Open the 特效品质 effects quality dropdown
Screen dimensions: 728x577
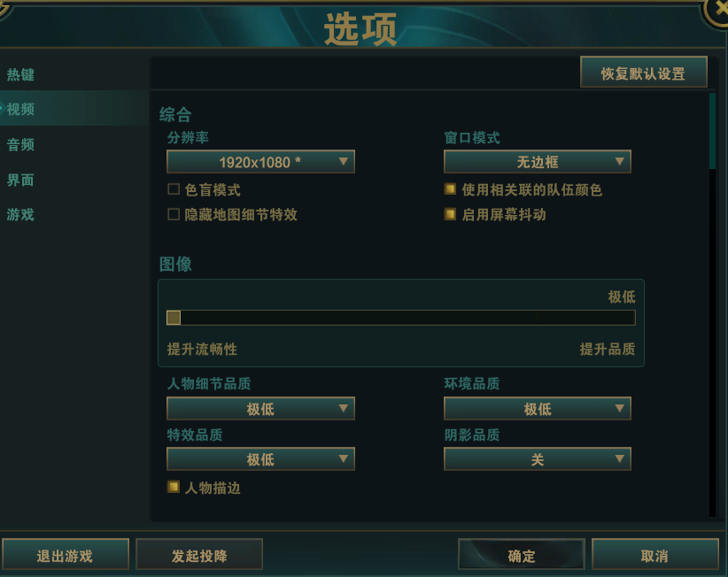click(x=260, y=459)
